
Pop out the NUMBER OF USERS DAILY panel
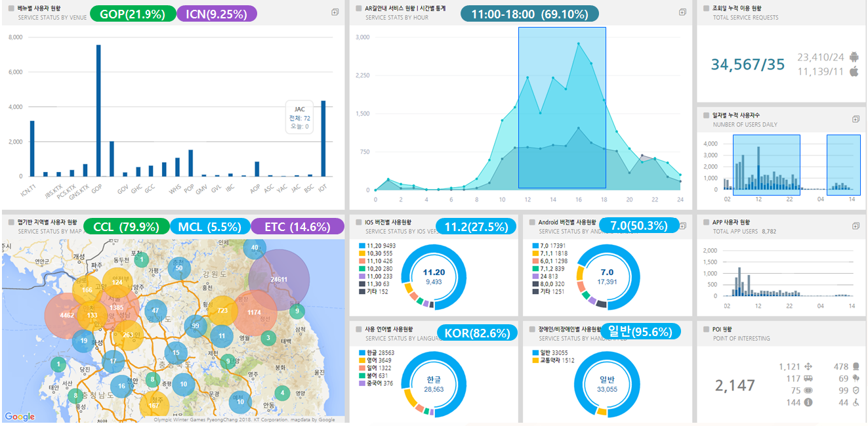pos(855,119)
